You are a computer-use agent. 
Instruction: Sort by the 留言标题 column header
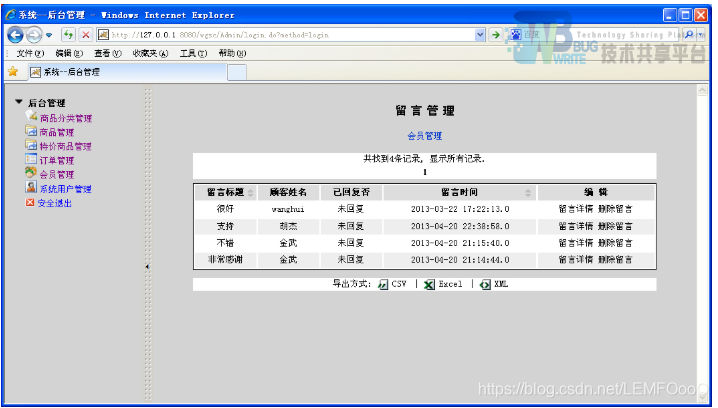[225, 192]
